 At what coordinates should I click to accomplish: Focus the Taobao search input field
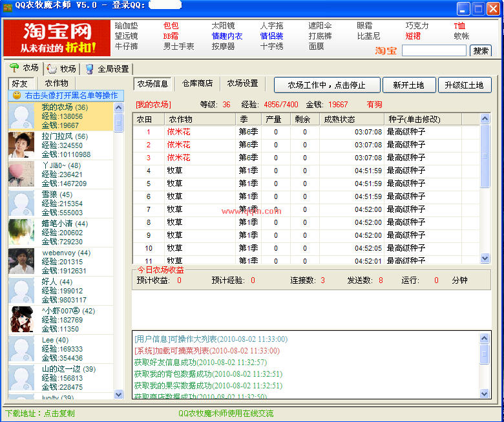tap(434, 50)
